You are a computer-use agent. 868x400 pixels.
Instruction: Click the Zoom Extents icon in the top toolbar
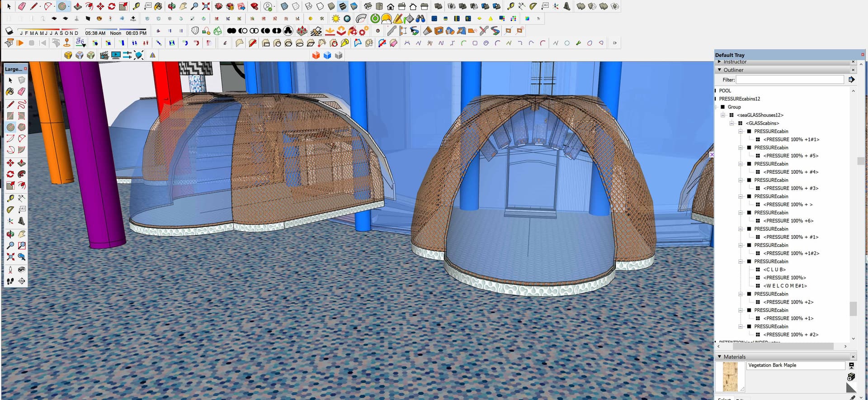(x=206, y=6)
